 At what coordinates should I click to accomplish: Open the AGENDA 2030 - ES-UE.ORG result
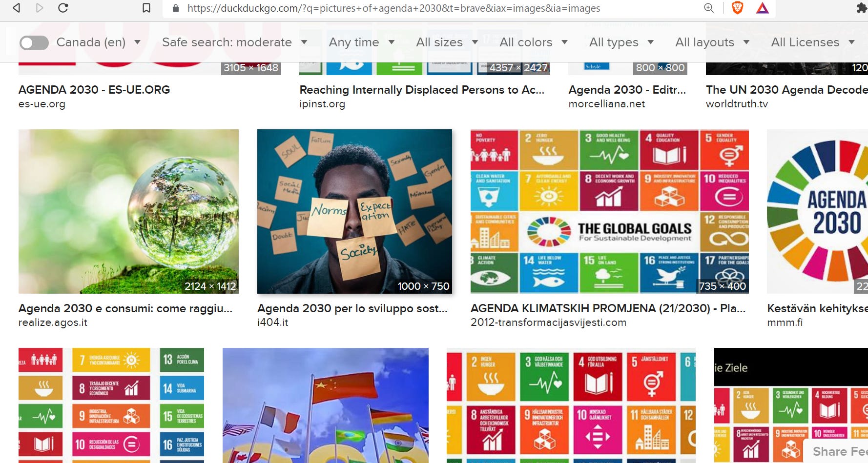(94, 90)
